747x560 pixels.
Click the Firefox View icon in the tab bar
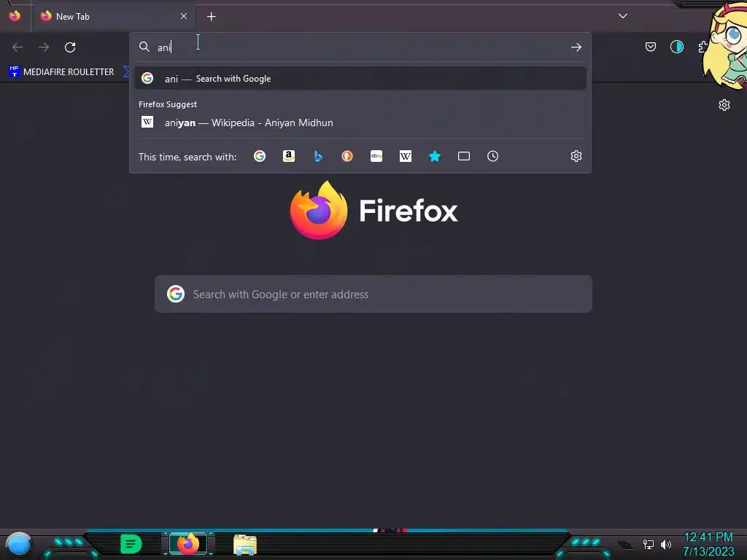click(15, 16)
